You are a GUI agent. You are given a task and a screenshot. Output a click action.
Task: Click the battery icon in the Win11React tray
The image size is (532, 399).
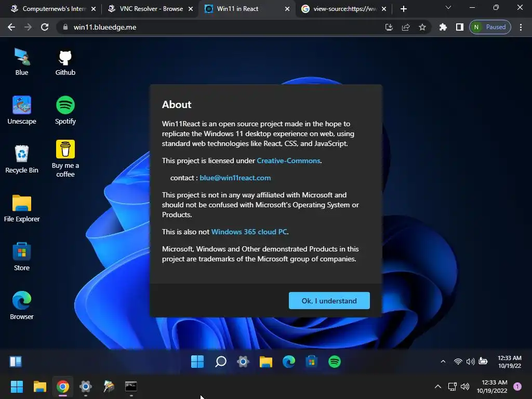483,362
